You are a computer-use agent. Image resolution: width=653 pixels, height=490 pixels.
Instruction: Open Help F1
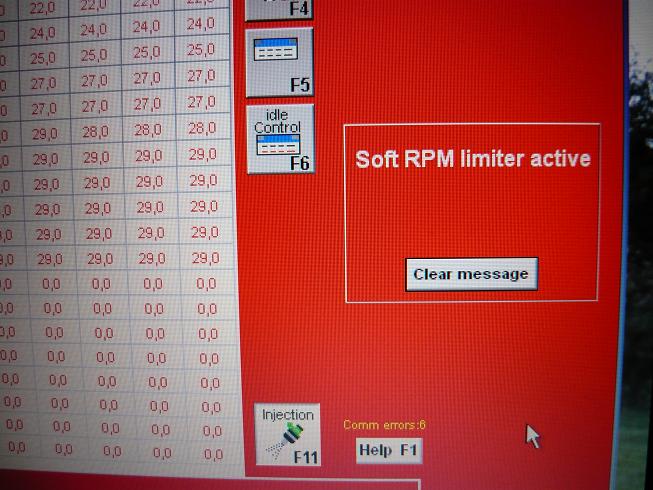(x=389, y=451)
